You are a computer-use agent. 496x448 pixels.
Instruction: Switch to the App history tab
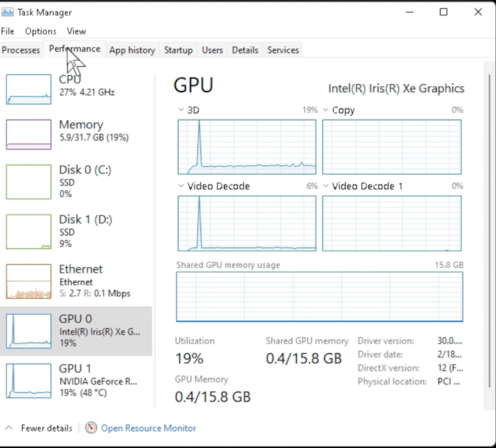[132, 50]
